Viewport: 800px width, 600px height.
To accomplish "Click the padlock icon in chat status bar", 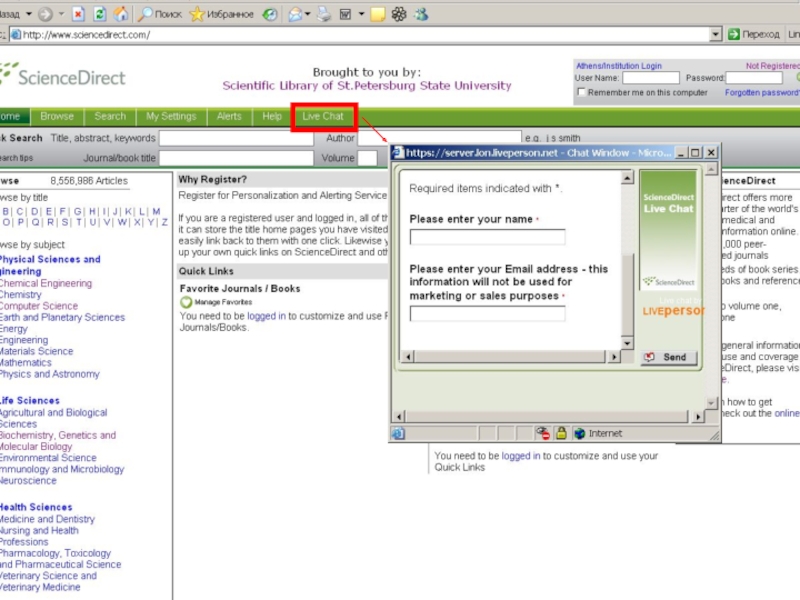I will (x=561, y=433).
